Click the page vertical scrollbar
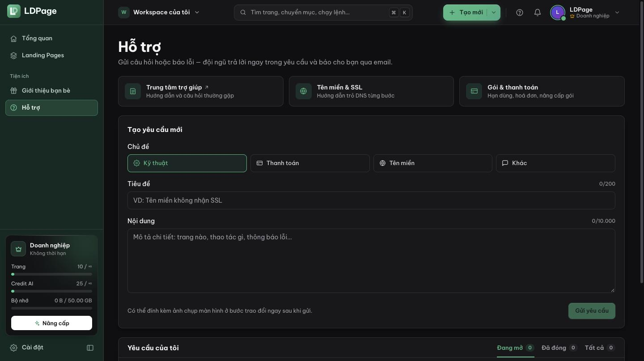 click(x=642, y=142)
